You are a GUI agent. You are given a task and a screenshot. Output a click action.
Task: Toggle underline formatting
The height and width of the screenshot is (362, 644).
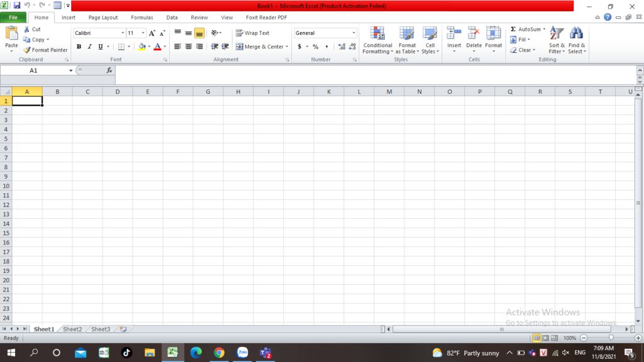tap(100, 47)
